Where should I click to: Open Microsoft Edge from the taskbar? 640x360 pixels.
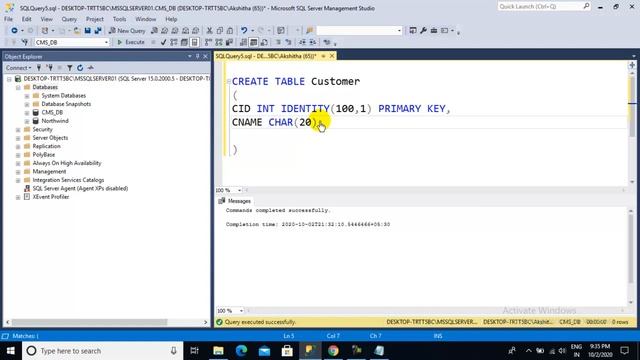(241, 351)
